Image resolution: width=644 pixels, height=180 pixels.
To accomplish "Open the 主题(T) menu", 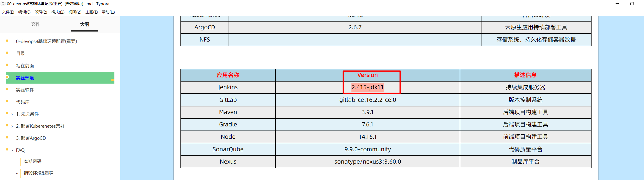I will [91, 12].
